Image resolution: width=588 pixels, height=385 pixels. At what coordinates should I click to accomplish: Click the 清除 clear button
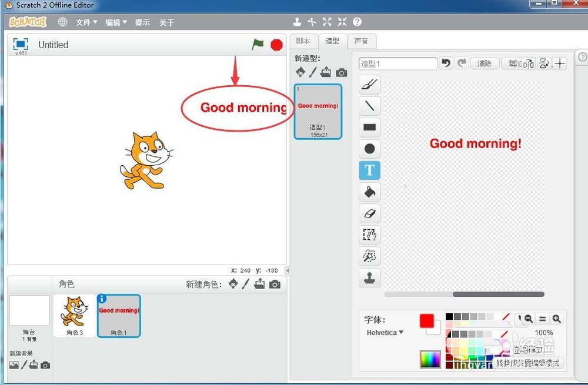pyautogui.click(x=484, y=63)
